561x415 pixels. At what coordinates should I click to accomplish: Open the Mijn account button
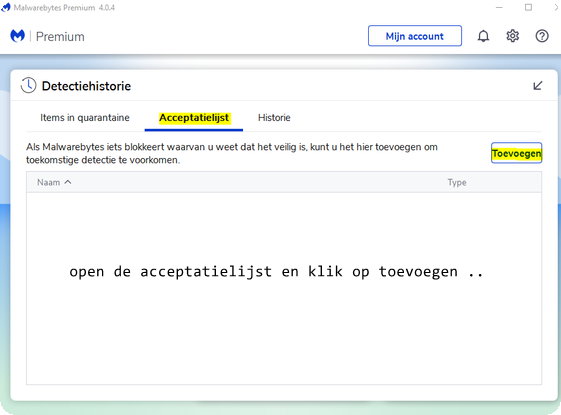[415, 36]
